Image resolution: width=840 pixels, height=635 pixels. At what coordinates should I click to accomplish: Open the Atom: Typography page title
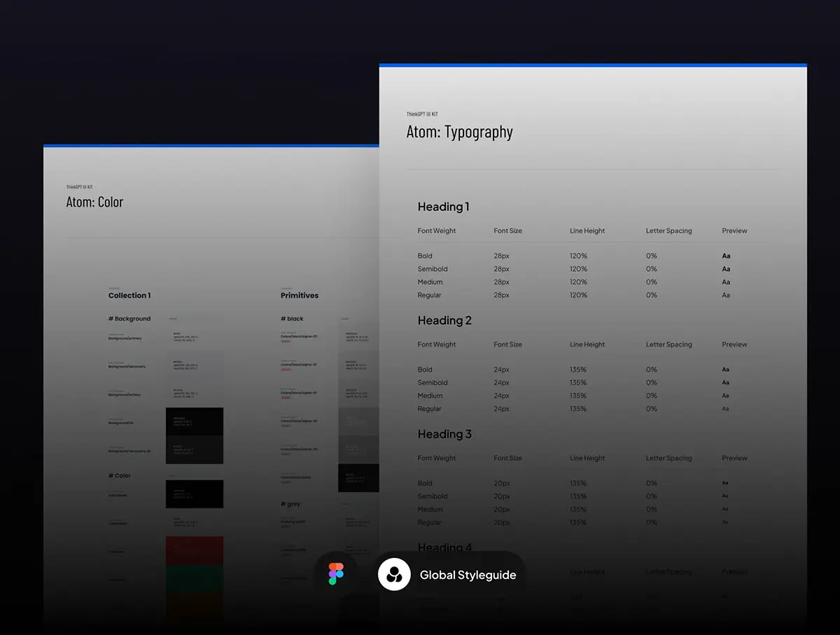coord(459,132)
